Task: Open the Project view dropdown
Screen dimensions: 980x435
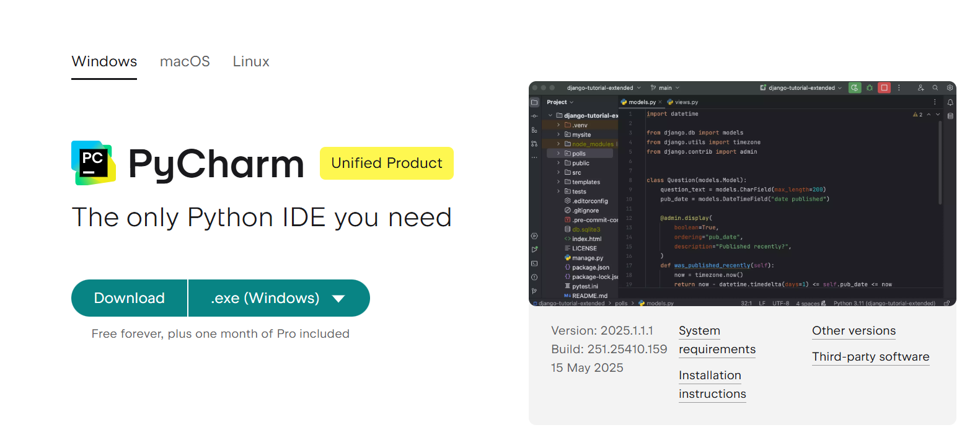Action: click(x=560, y=102)
